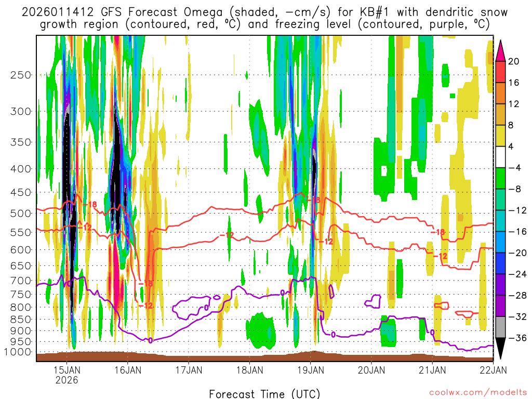Click the 1000 pressure level label
The image size is (532, 399).
click(x=18, y=352)
